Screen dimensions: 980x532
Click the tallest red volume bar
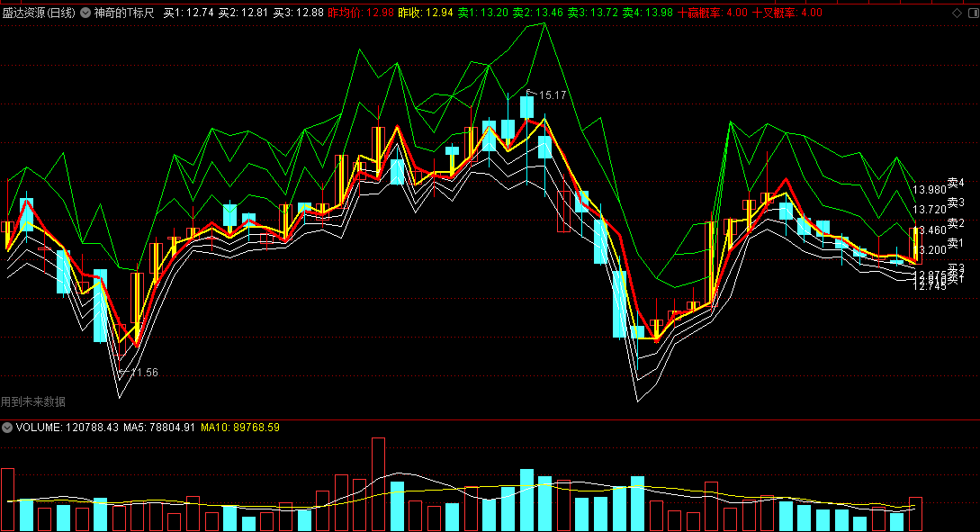point(378,484)
